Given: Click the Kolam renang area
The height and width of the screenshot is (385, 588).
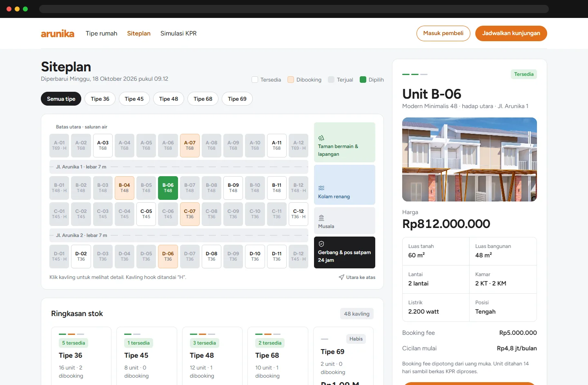Looking at the screenshot, I should point(345,185).
